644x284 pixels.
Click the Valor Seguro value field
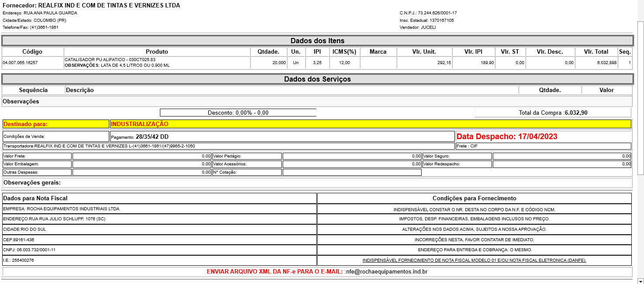click(561, 156)
